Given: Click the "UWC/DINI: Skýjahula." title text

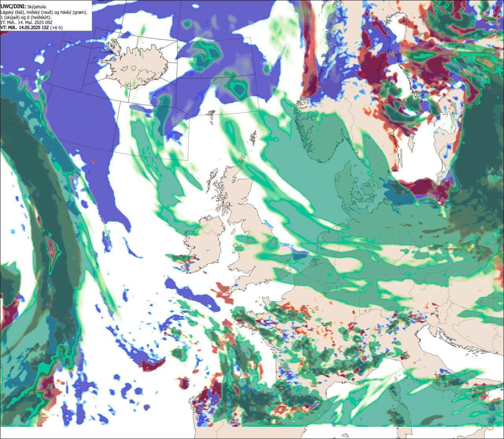Looking at the screenshot, I should tap(24, 6).
